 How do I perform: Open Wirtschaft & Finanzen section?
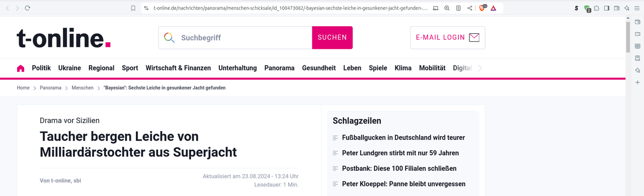[x=178, y=68]
